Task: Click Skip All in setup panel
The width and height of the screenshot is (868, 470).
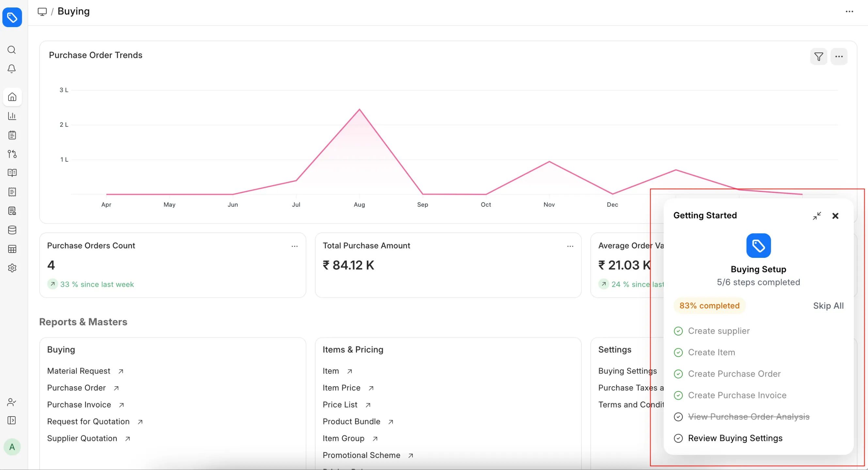Action: coord(828,306)
